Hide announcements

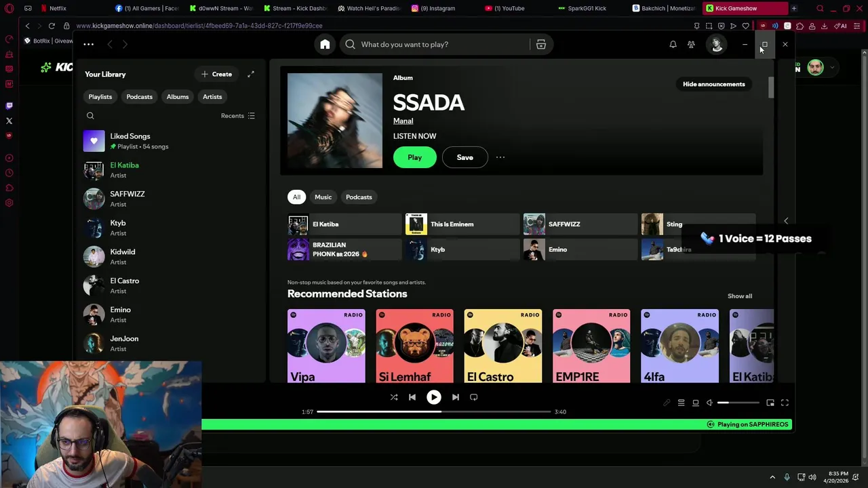pos(713,84)
